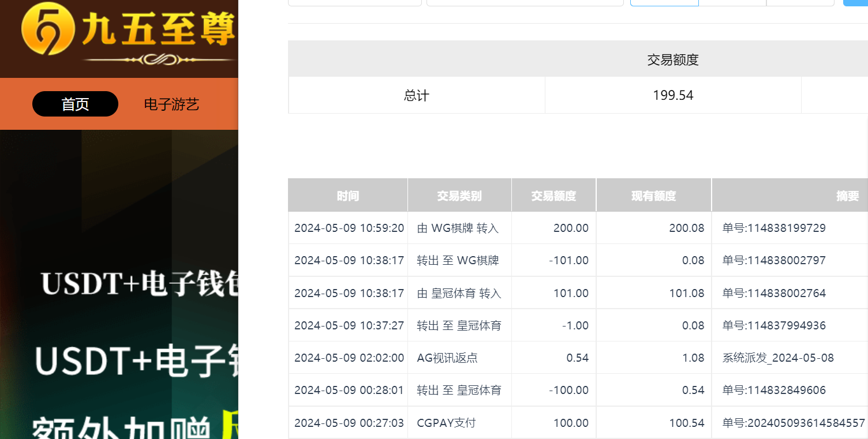The width and height of the screenshot is (868, 439).
Task: Select amount -100.00
Action: tap(569, 390)
